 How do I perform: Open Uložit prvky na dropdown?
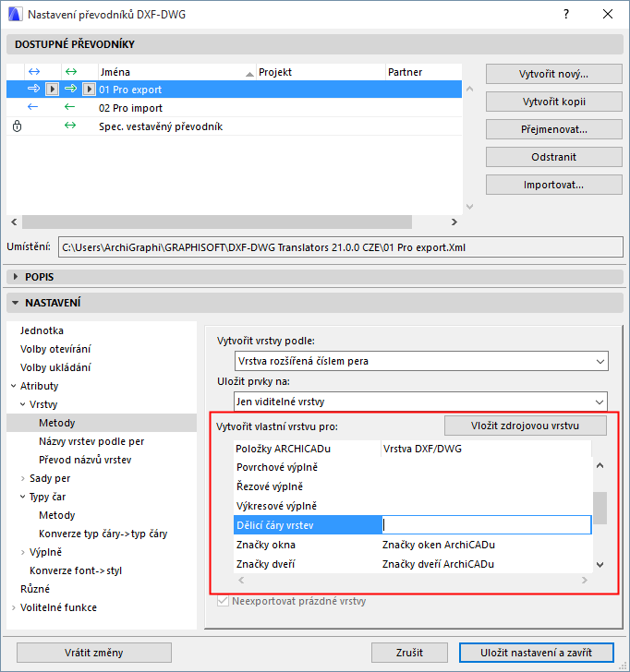pos(420,402)
